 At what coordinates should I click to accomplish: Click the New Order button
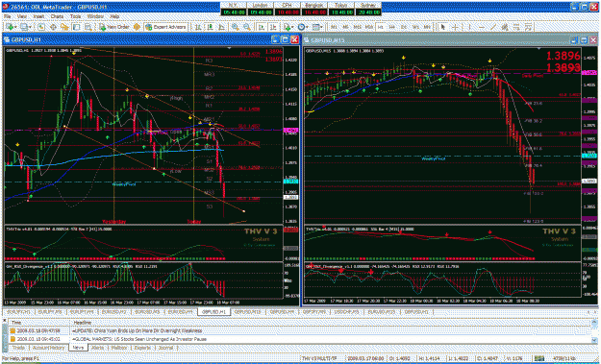[114, 27]
